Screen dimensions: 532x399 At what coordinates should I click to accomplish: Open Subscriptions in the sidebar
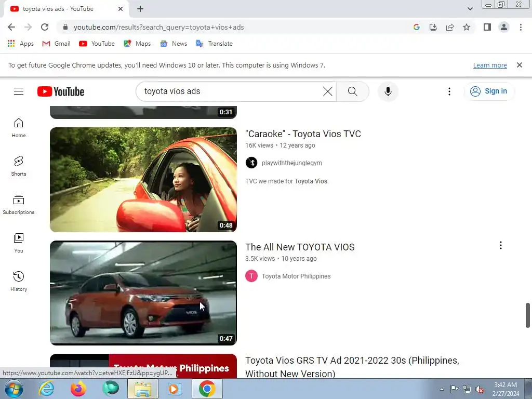pos(19,205)
